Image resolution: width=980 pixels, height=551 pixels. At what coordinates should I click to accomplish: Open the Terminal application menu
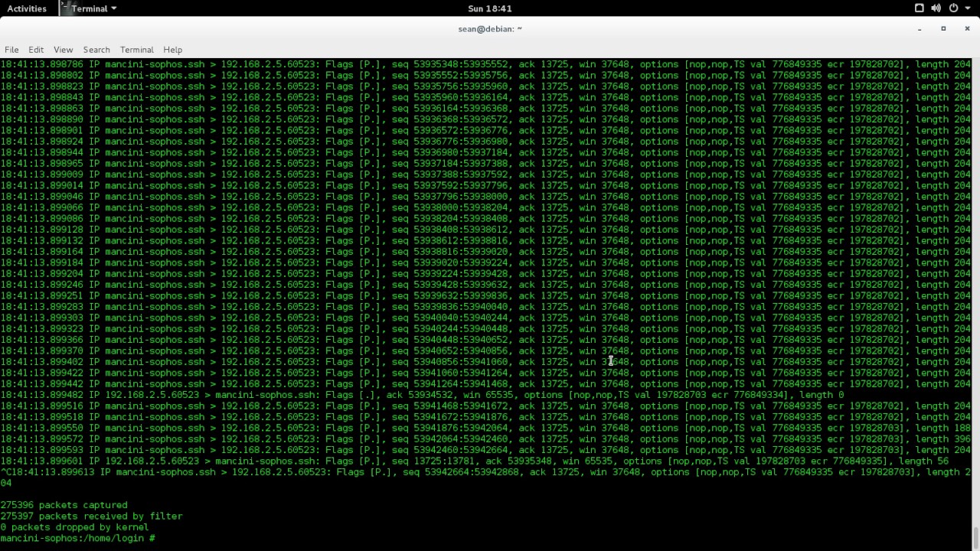coord(94,8)
